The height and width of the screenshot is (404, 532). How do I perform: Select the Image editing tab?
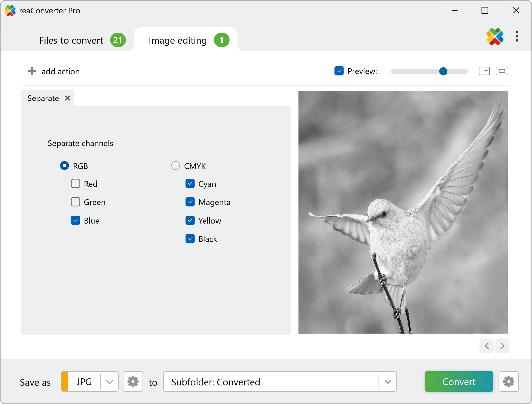(x=178, y=40)
